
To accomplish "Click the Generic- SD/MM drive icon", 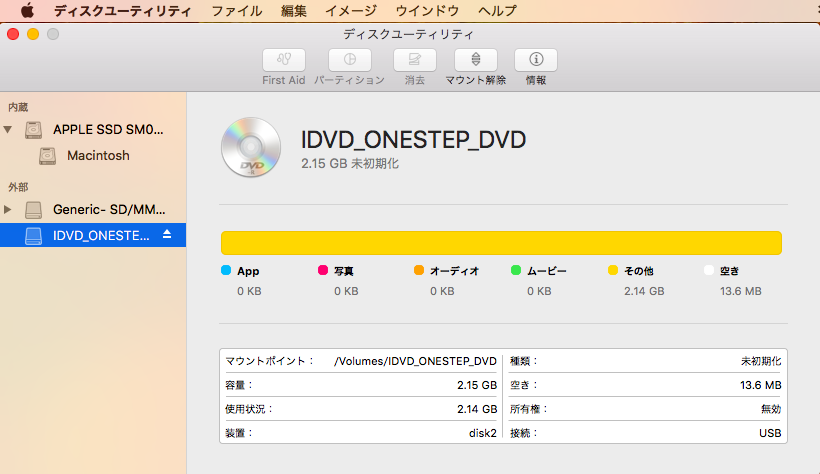I will (33, 210).
